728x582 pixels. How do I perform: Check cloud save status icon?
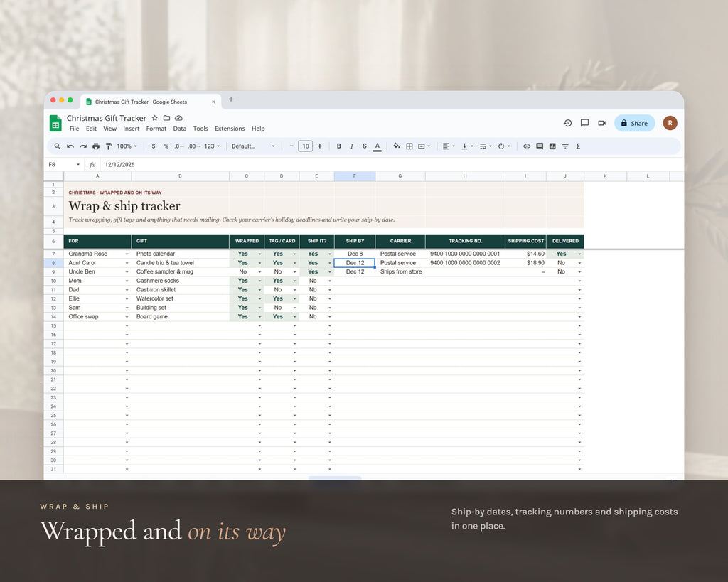(x=178, y=118)
